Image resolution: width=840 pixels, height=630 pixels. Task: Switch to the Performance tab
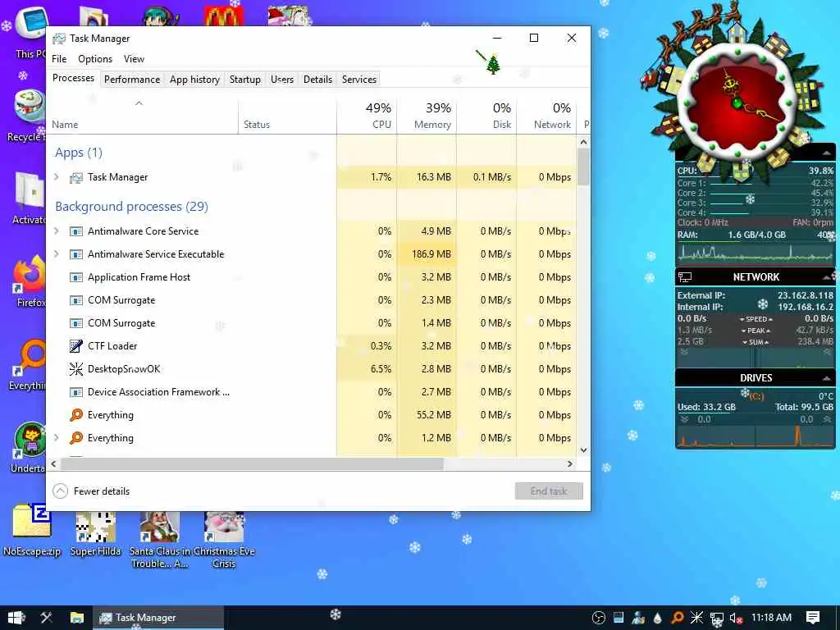(132, 80)
